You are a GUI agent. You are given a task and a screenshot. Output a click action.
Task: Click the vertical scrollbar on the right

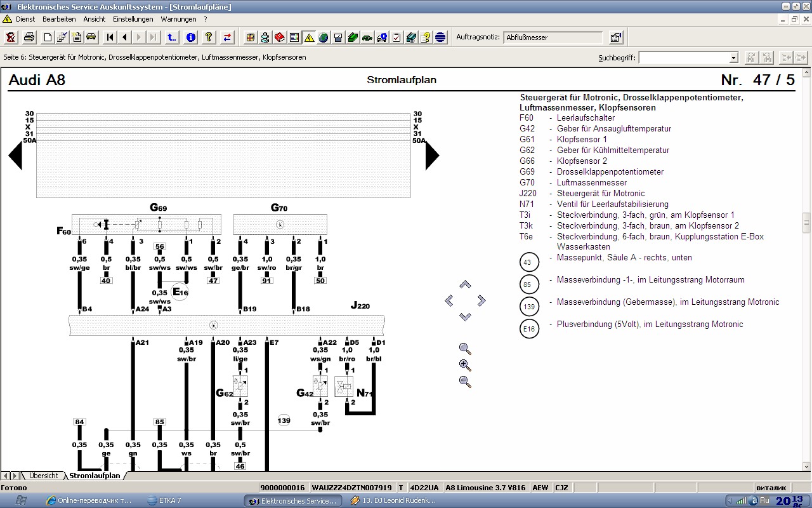806,222
